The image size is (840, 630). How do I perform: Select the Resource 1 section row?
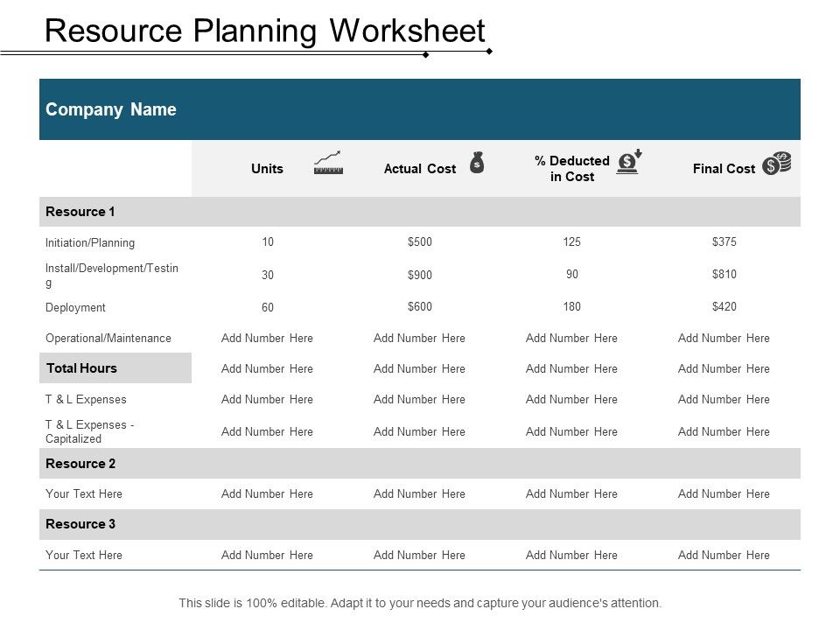coord(419,212)
